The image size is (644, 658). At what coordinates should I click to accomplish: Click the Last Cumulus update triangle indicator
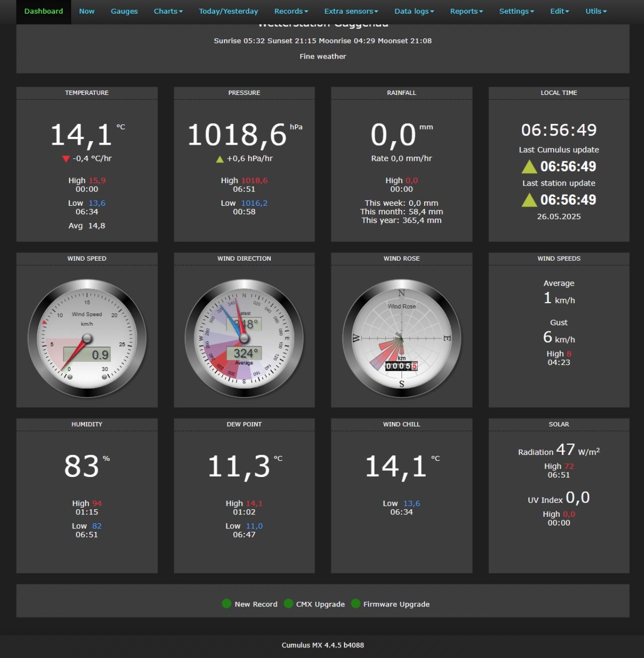pyautogui.click(x=529, y=167)
